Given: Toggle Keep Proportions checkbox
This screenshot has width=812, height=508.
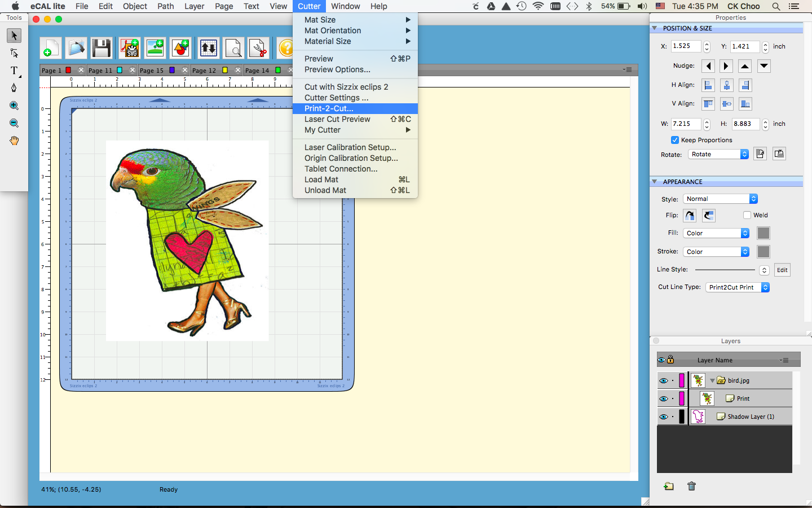Looking at the screenshot, I should click(675, 140).
